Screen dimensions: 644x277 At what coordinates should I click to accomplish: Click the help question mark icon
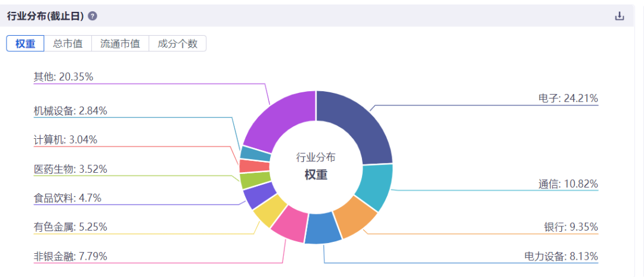93,17
